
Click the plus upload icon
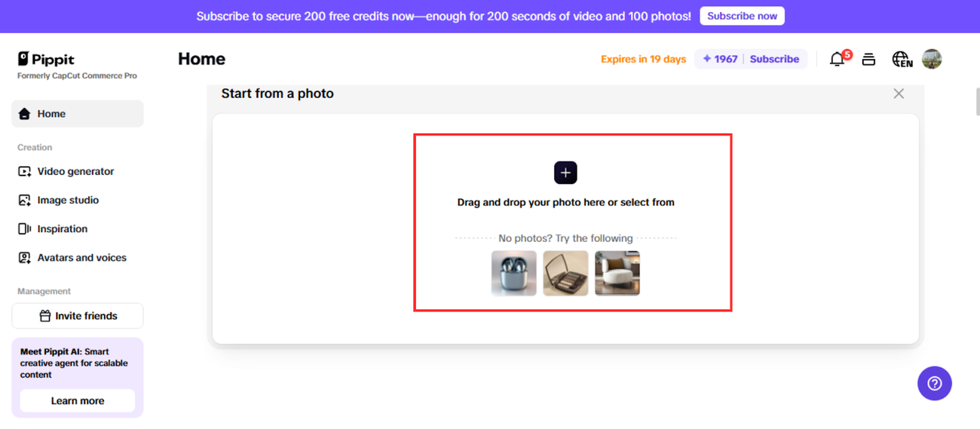(x=565, y=173)
